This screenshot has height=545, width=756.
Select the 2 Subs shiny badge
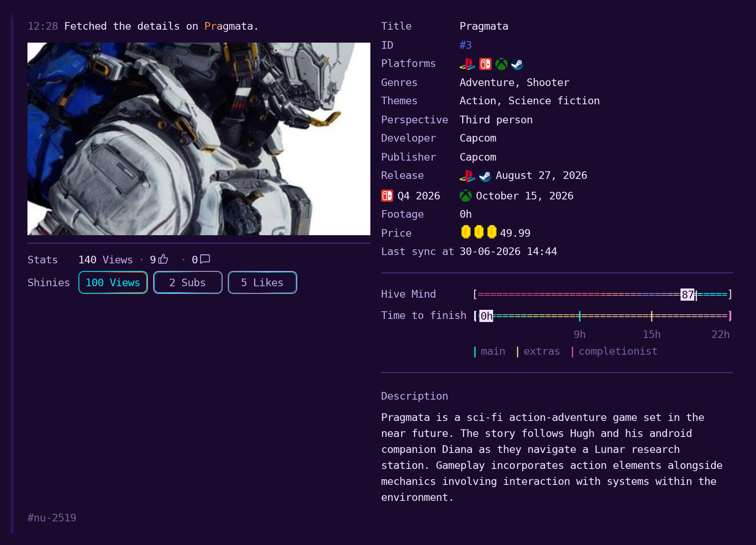pos(187,282)
